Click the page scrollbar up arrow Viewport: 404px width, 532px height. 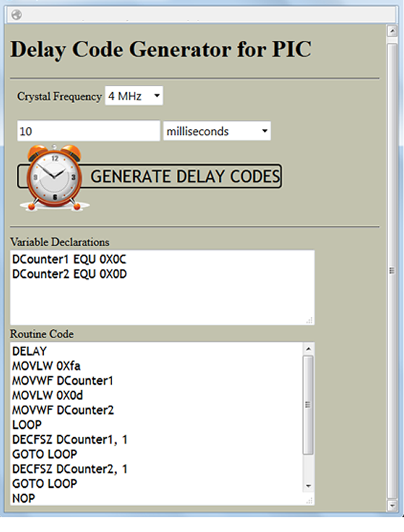[x=392, y=31]
